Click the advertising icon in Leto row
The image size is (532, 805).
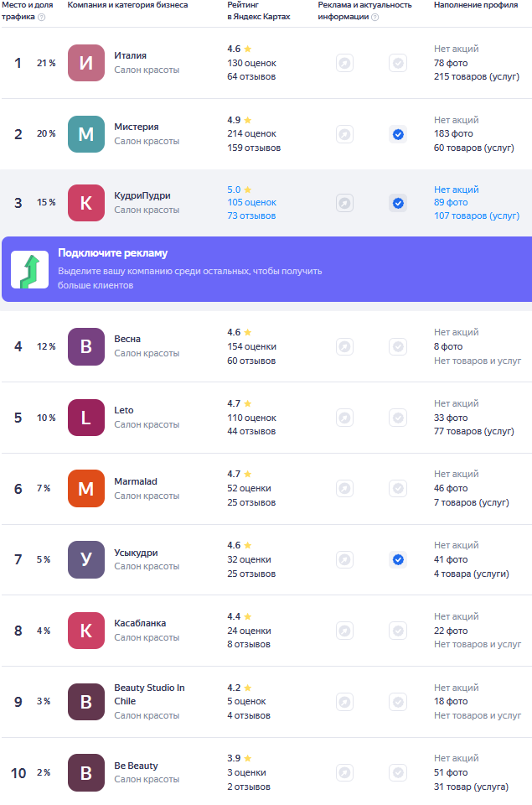pos(344,418)
